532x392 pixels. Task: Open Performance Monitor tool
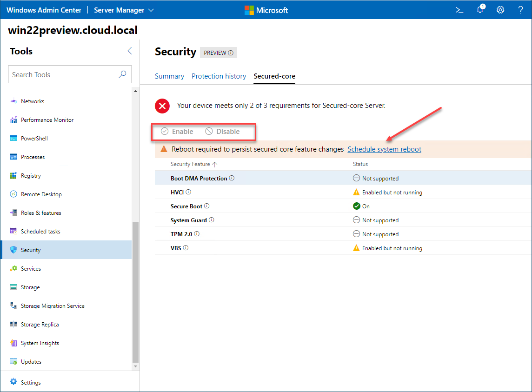click(x=67, y=120)
